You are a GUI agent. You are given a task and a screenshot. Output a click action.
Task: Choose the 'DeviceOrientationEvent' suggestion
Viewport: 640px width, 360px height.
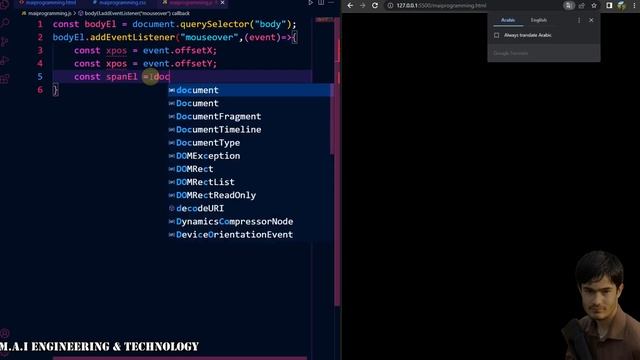[250, 235]
